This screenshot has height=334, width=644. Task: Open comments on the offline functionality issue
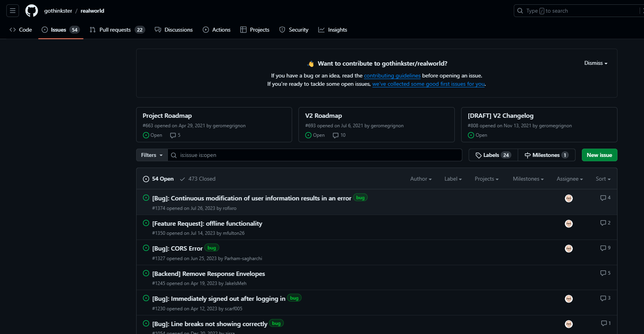pyautogui.click(x=605, y=223)
